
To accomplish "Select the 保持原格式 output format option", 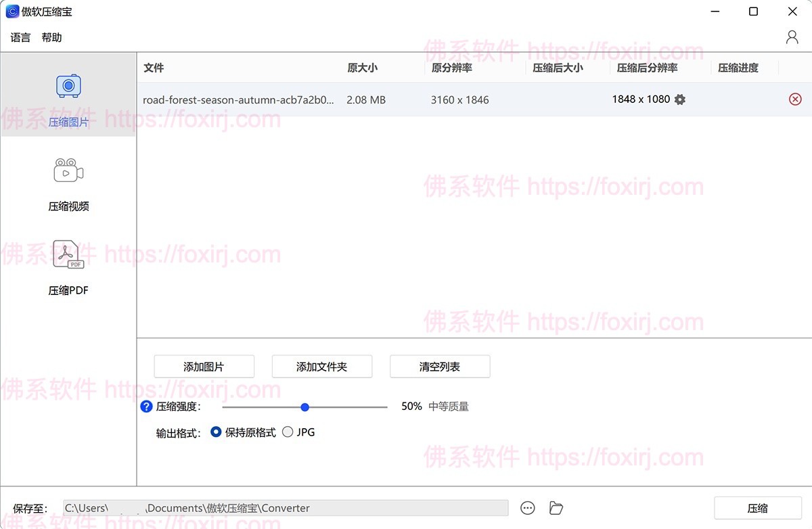I will click(217, 432).
